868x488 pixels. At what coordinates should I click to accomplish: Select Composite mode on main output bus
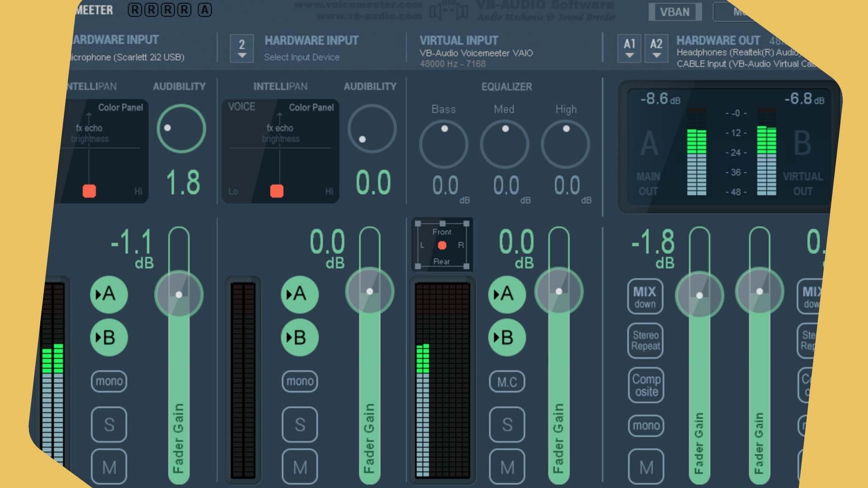(646, 385)
